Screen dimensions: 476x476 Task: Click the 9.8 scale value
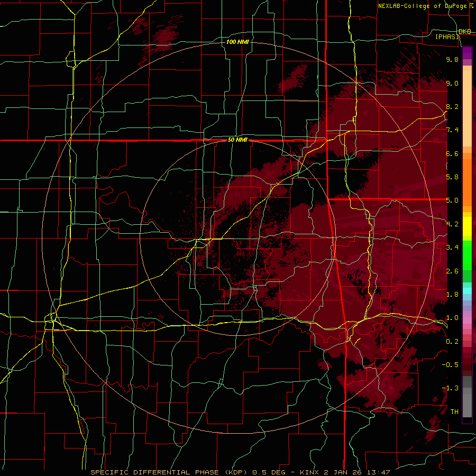click(x=452, y=59)
